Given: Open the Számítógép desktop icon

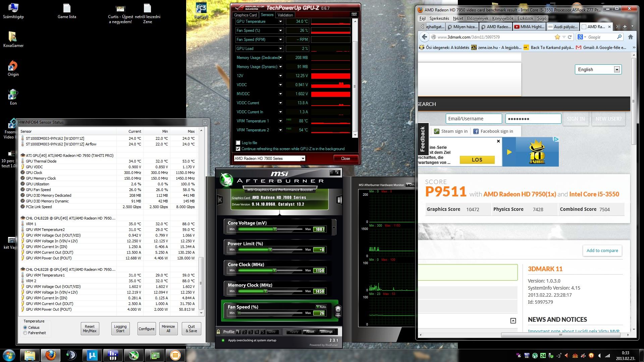Looking at the screenshot, I should point(13,11).
